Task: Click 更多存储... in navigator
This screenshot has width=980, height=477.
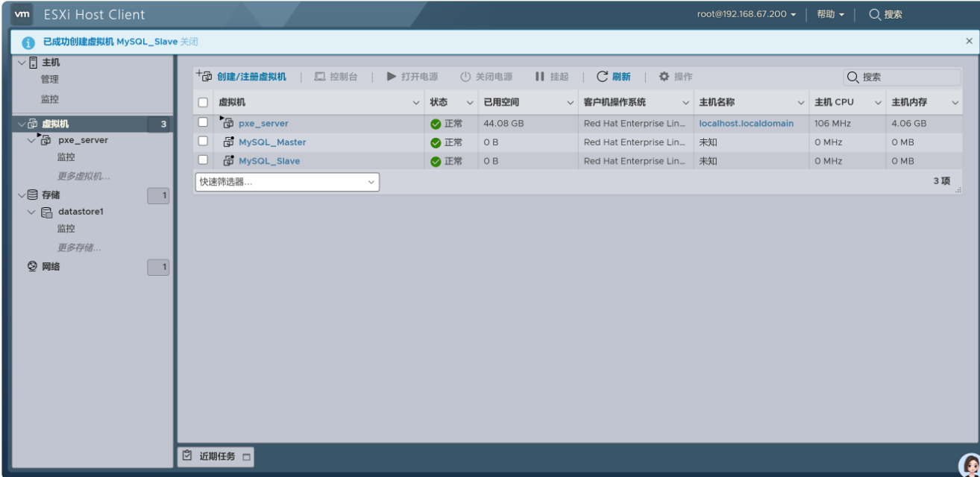Action: 79,247
